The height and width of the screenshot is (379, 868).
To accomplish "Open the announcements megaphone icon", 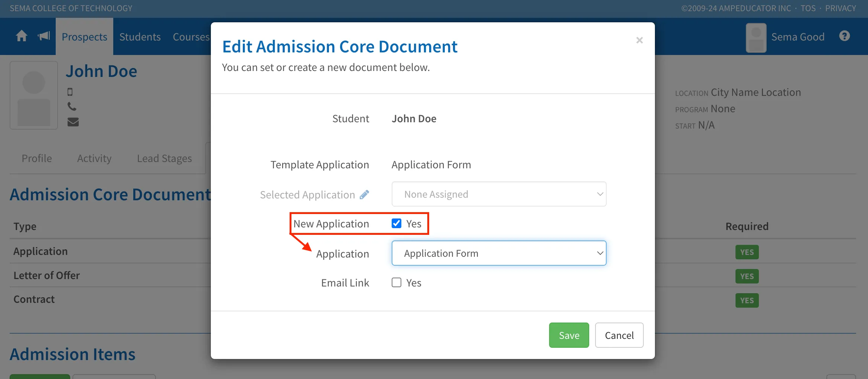I will click(44, 36).
